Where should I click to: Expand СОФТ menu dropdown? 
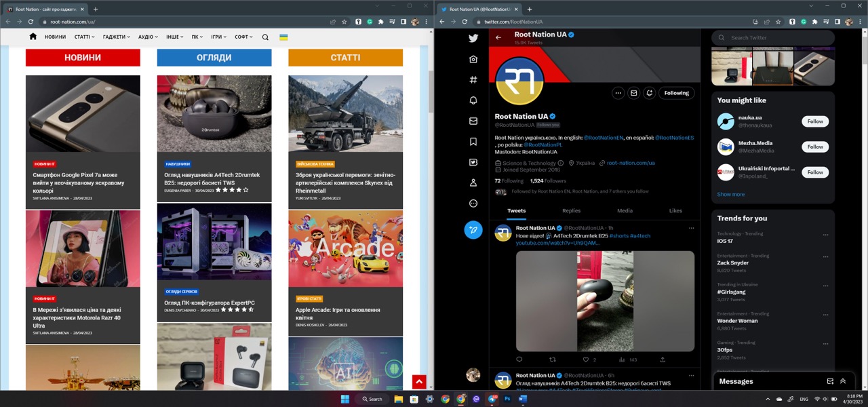(243, 37)
